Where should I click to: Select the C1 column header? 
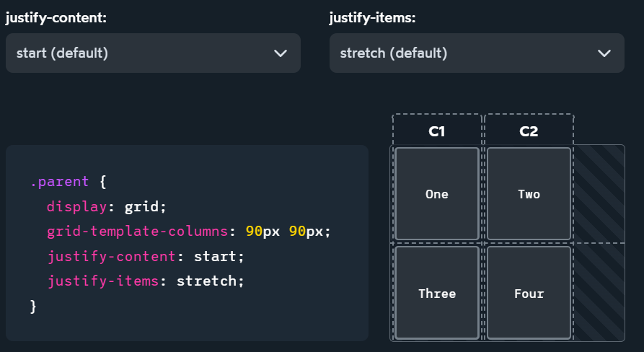pos(437,131)
